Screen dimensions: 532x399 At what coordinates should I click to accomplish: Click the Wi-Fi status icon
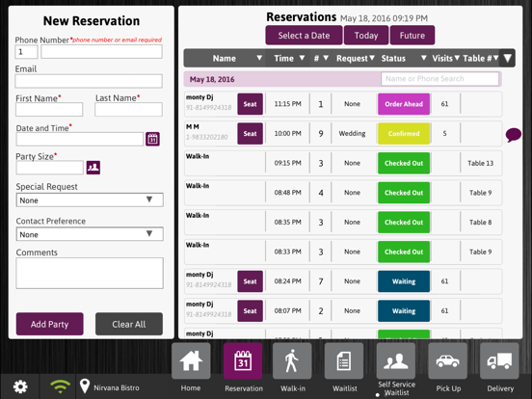(x=60, y=386)
